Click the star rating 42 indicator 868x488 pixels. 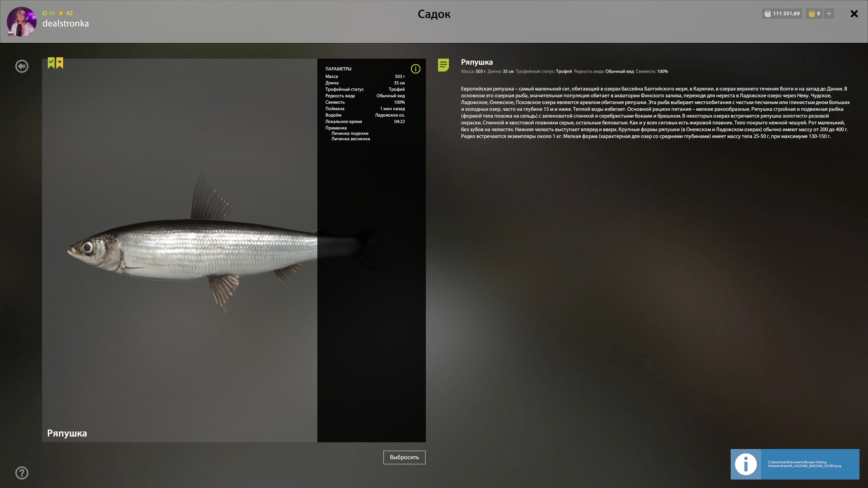66,13
